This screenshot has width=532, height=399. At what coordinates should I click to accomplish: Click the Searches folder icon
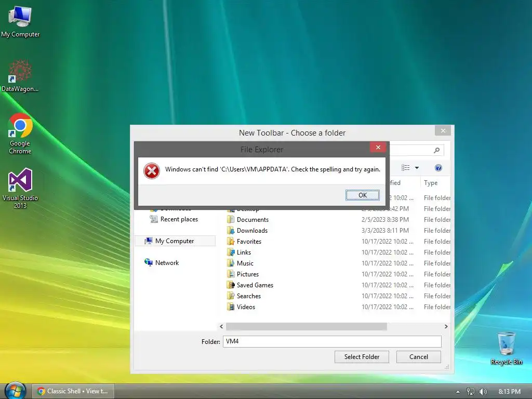pos(231,296)
